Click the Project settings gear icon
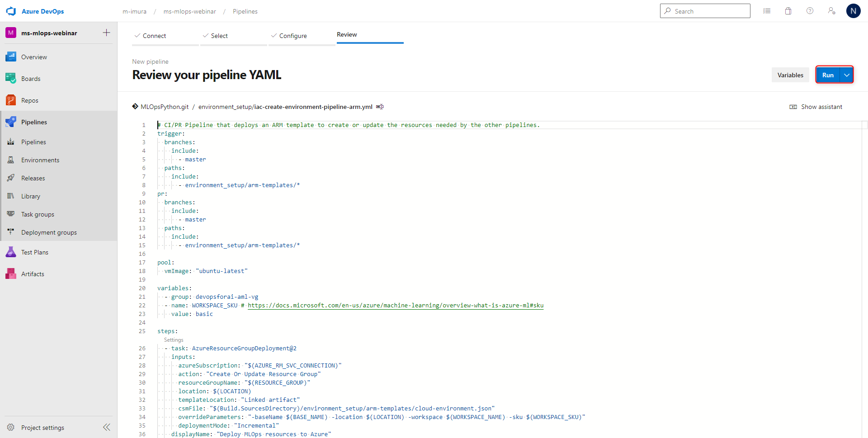The height and width of the screenshot is (438, 868). (11, 428)
